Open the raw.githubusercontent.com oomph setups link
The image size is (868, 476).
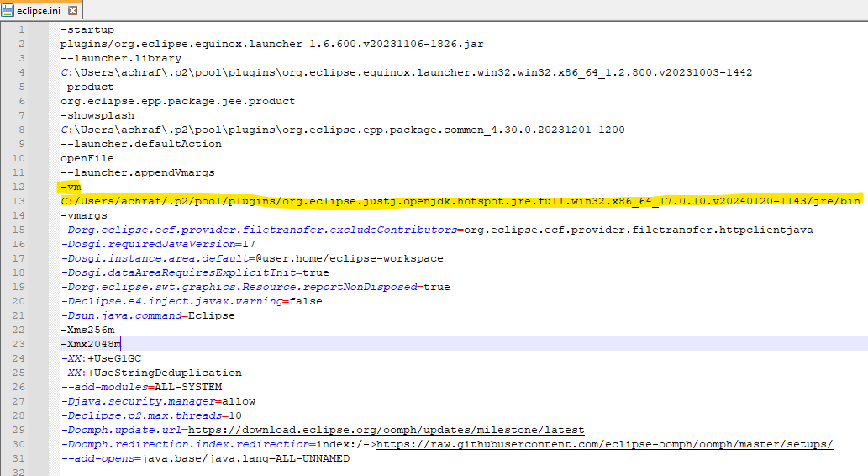[x=604, y=444]
